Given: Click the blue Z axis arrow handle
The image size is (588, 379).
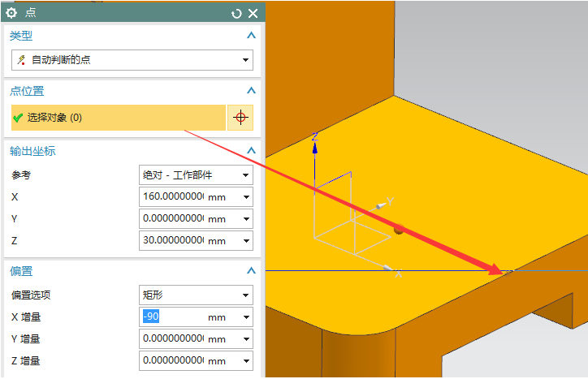Looking at the screenshot, I should point(315,146).
